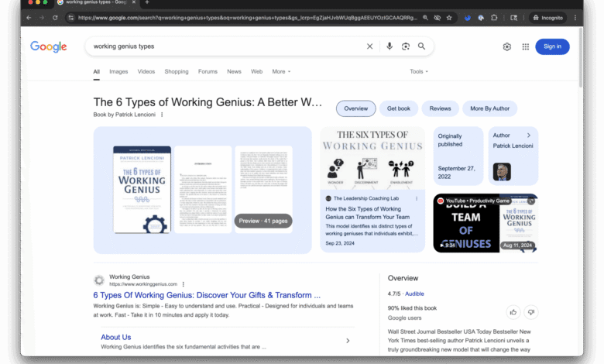
Task: Open the 6 Types Of Working Genius result
Action: pyautogui.click(x=207, y=295)
